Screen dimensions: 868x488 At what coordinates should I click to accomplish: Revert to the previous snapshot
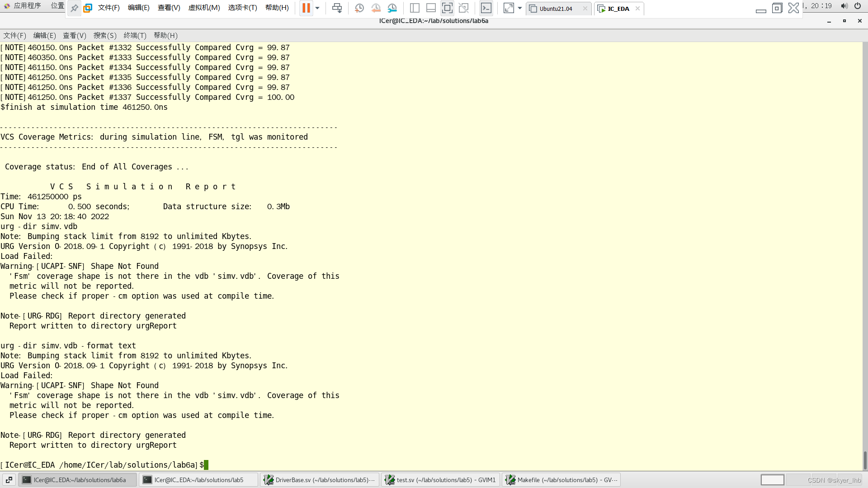pyautogui.click(x=376, y=8)
